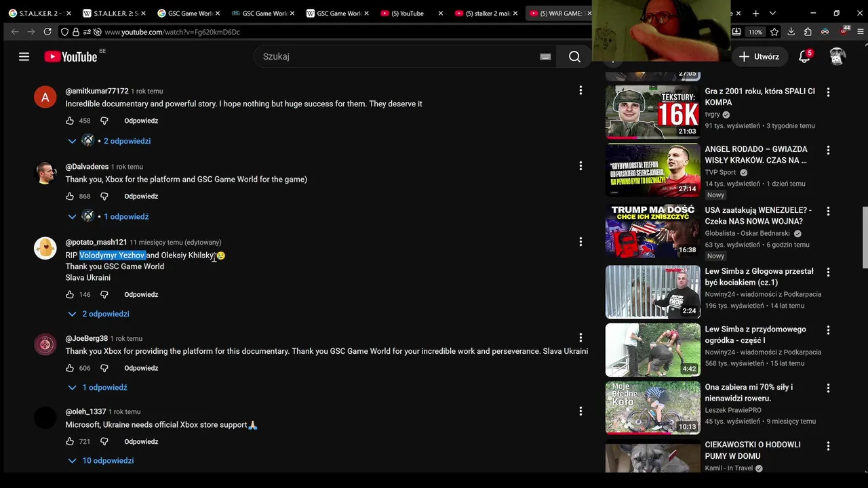Image resolution: width=868 pixels, height=488 pixels.
Task: Open the browser downloads panel
Action: [791, 32]
